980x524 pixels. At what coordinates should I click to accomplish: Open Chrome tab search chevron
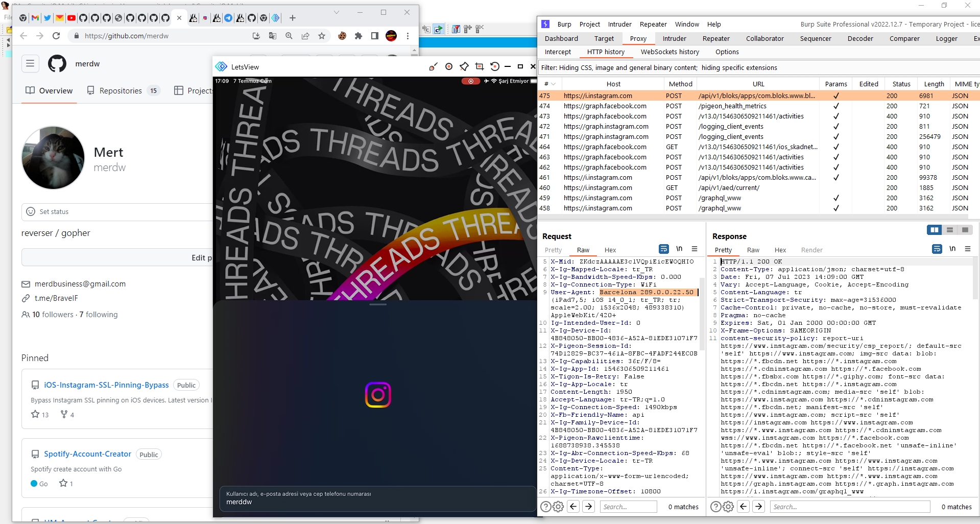coord(337,12)
